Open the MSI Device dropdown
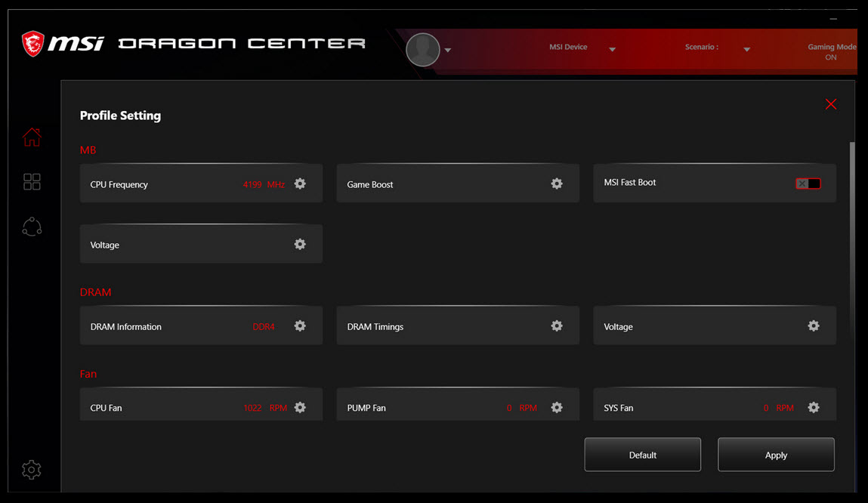The image size is (868, 503). 612,49
